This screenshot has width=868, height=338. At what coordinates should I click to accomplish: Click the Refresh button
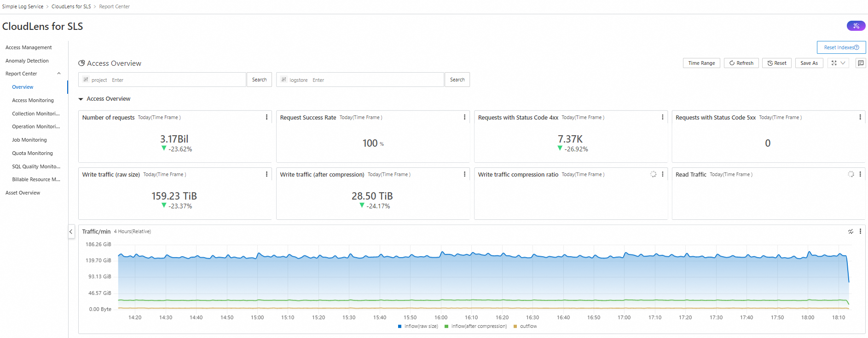(x=741, y=63)
